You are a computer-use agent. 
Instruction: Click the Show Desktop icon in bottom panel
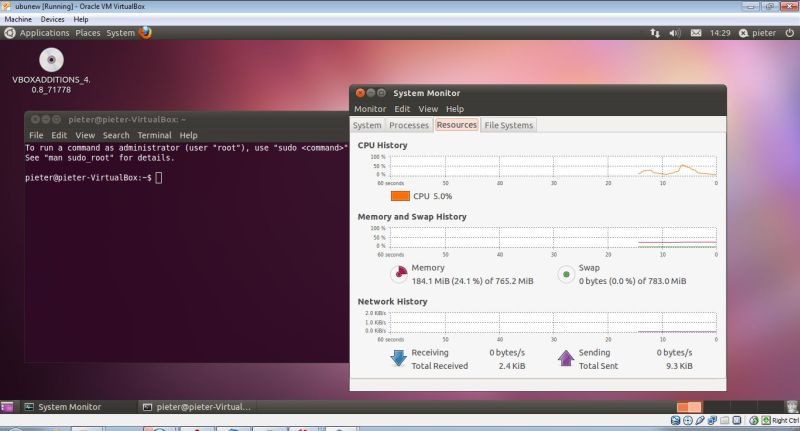coord(7,407)
